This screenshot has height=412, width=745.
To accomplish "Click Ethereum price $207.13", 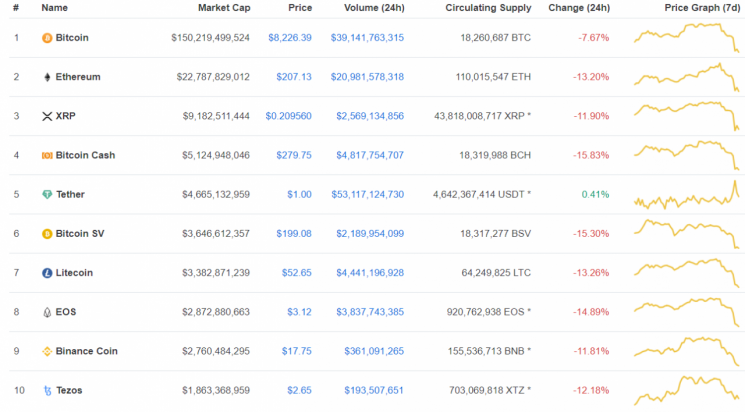I will (294, 77).
